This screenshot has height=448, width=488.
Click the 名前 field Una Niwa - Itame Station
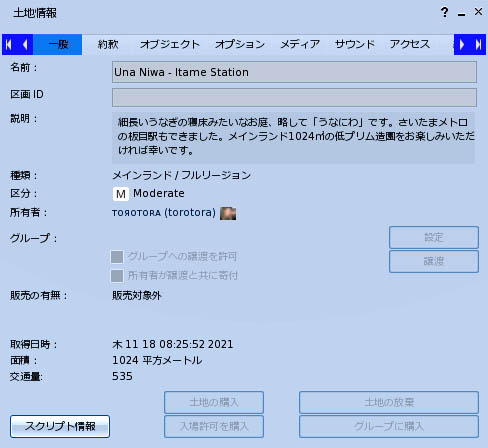coord(294,72)
